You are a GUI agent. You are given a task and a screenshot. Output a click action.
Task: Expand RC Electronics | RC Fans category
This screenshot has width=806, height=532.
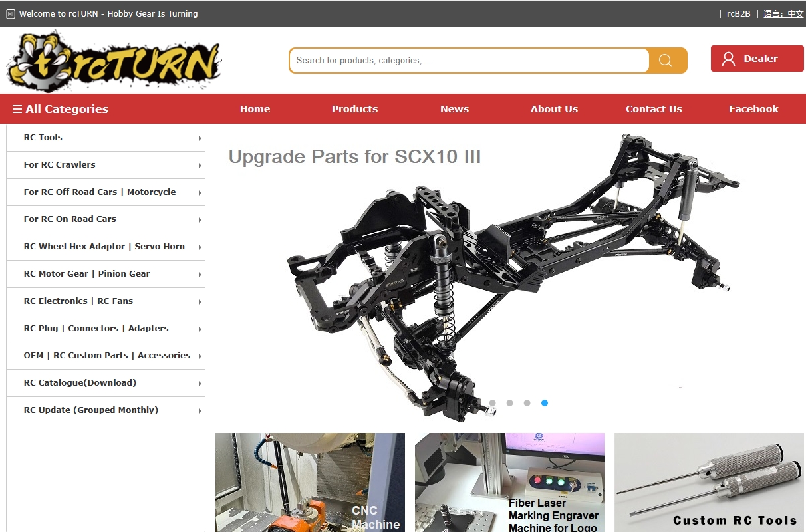pos(106,301)
